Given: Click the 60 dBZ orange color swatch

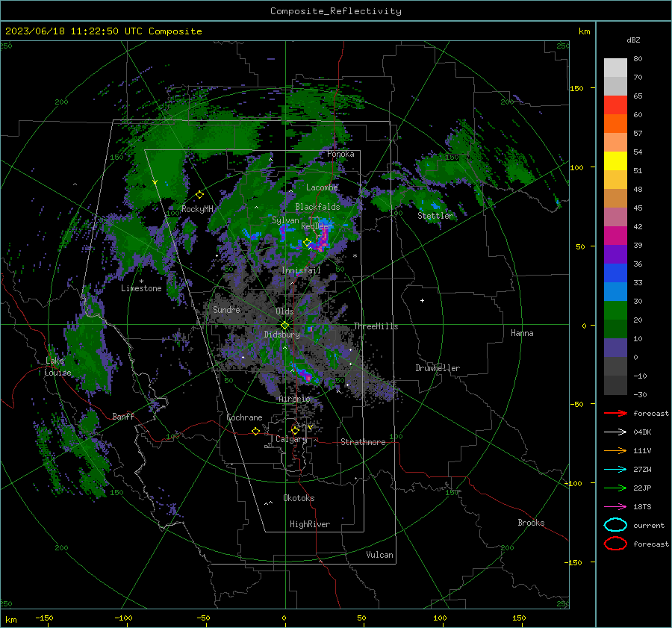Looking at the screenshot, I should 615,123.
